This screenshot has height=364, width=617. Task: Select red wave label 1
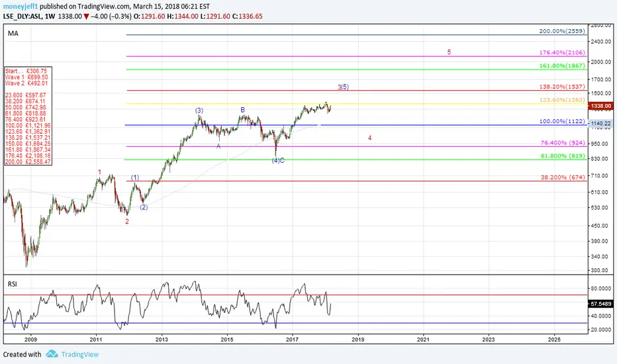(x=99, y=172)
